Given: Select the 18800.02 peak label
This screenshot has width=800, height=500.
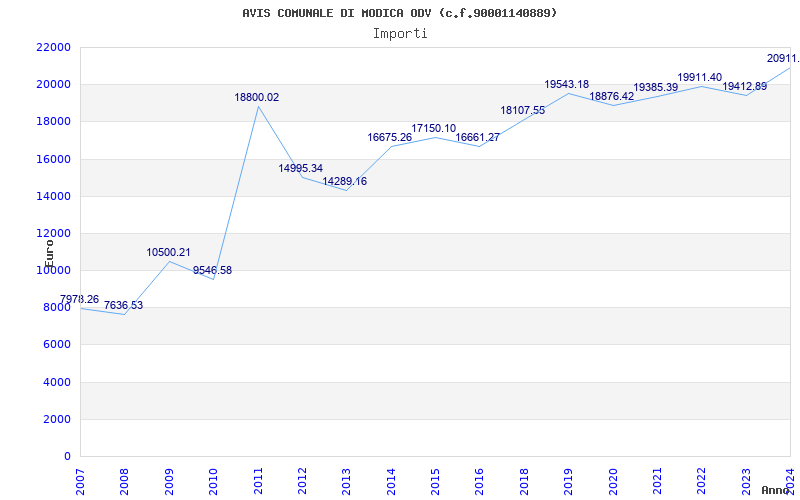Looking at the screenshot, I should [x=257, y=97].
